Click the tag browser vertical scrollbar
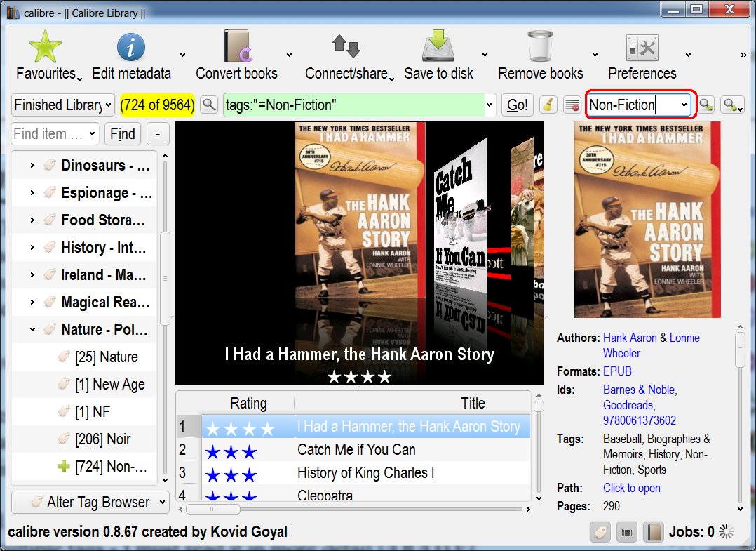Viewport: 756px width, 551px height. (x=165, y=278)
